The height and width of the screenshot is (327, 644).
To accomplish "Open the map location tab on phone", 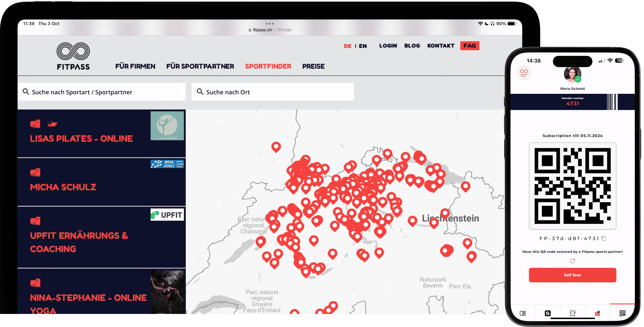I will tap(598, 313).
